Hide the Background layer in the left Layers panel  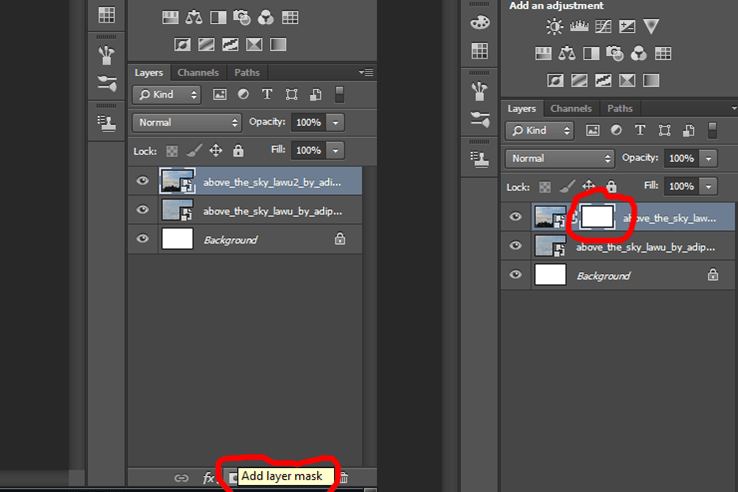[x=142, y=239]
